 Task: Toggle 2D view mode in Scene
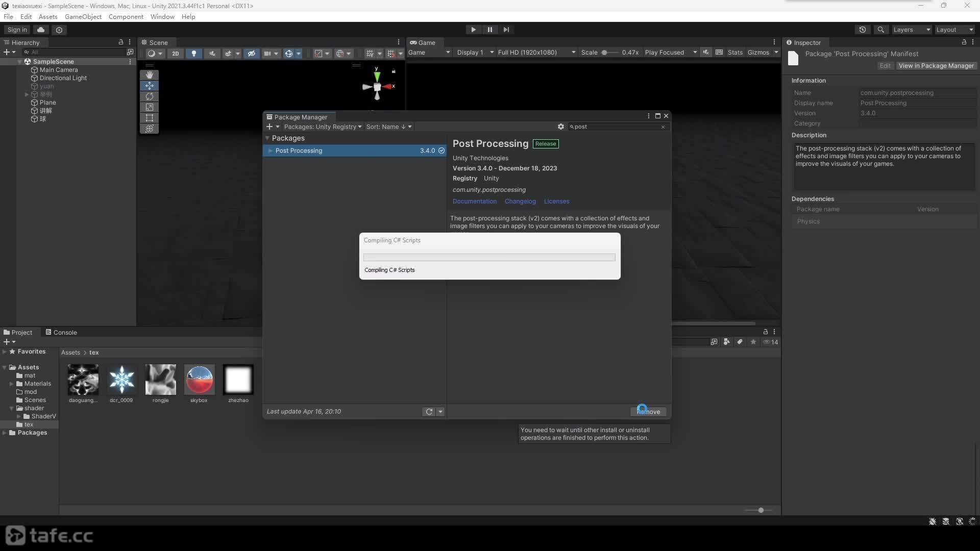(x=175, y=53)
